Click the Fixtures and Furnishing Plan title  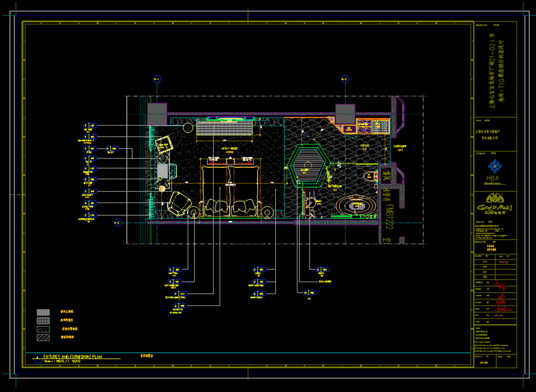click(x=73, y=356)
